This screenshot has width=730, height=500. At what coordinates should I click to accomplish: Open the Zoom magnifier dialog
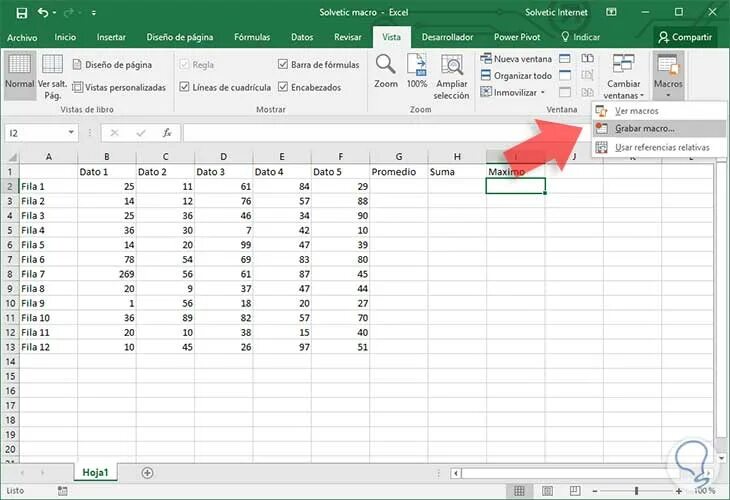(x=386, y=71)
